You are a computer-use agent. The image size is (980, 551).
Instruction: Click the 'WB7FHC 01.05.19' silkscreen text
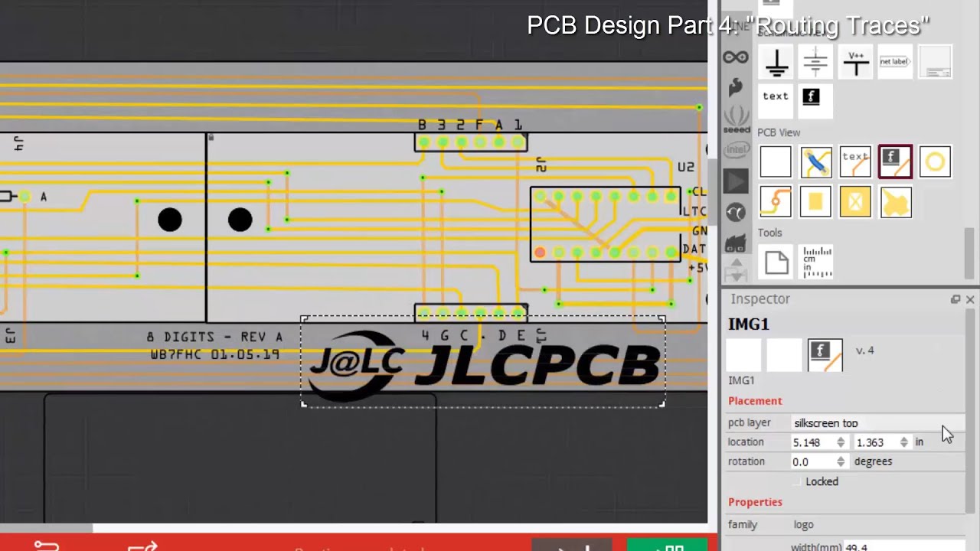tap(214, 355)
